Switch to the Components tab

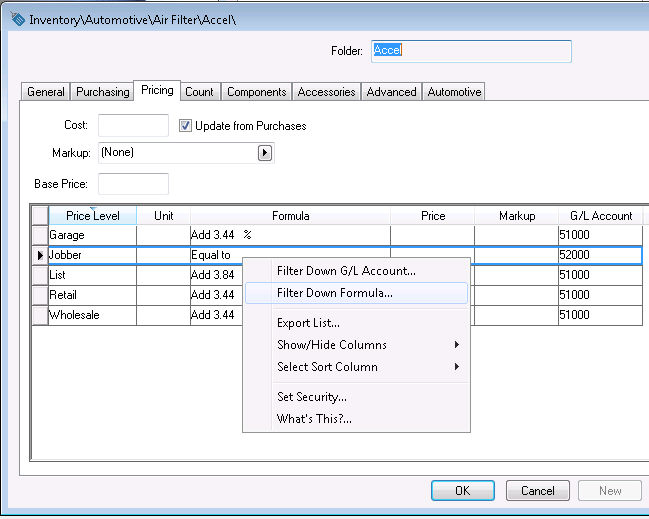257,92
